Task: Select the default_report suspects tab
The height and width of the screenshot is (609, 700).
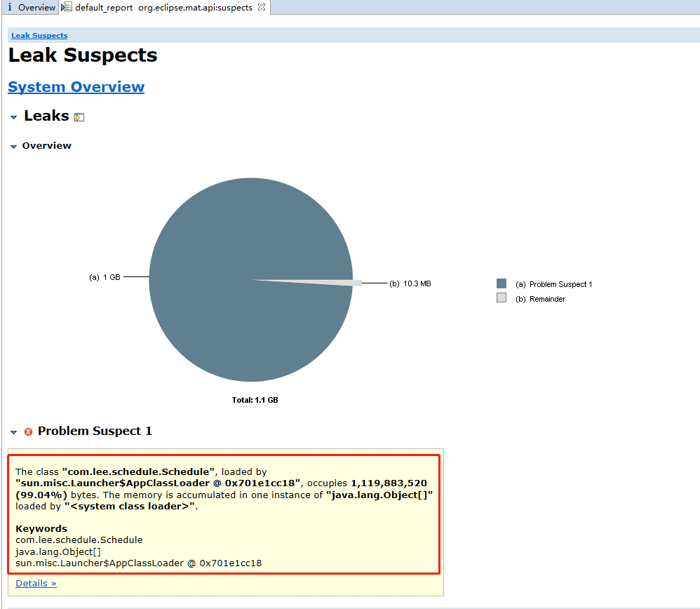Action: (x=164, y=7)
